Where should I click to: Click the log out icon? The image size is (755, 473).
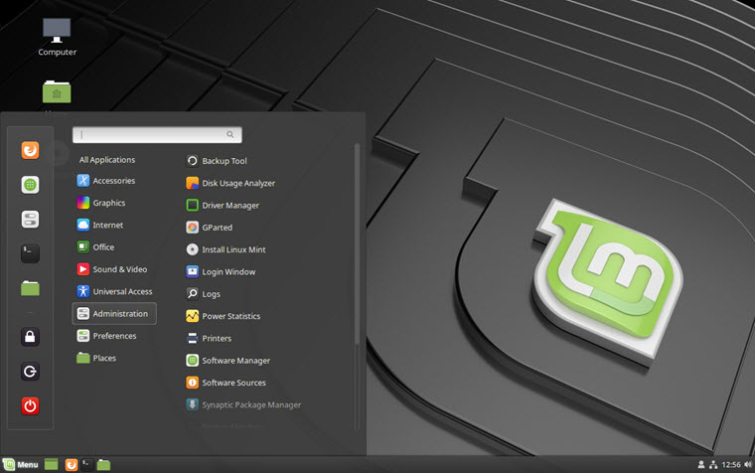[30, 371]
